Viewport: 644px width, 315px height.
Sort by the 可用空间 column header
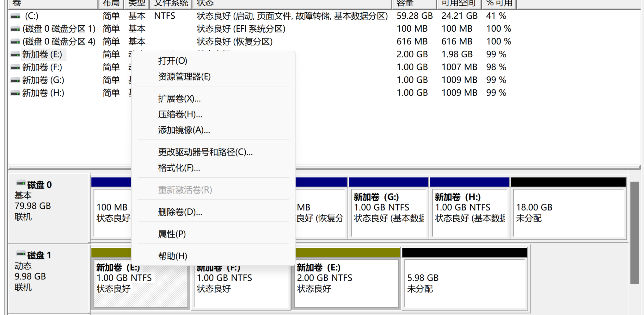point(459,3)
